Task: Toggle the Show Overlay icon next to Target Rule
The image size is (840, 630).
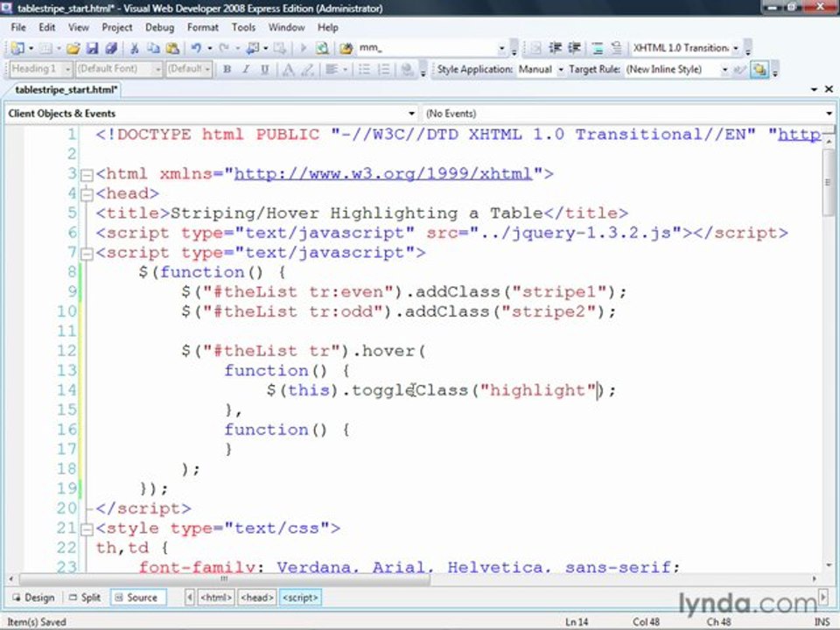Action: [759, 69]
